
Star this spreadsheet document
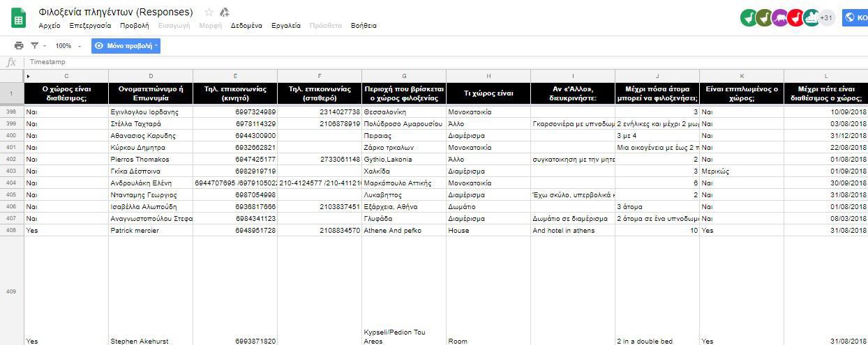pos(209,13)
